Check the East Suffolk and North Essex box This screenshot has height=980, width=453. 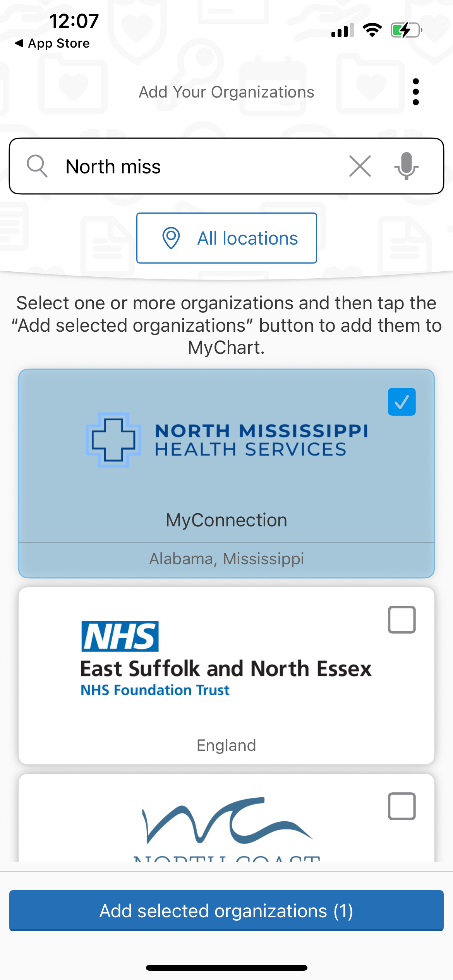402,620
